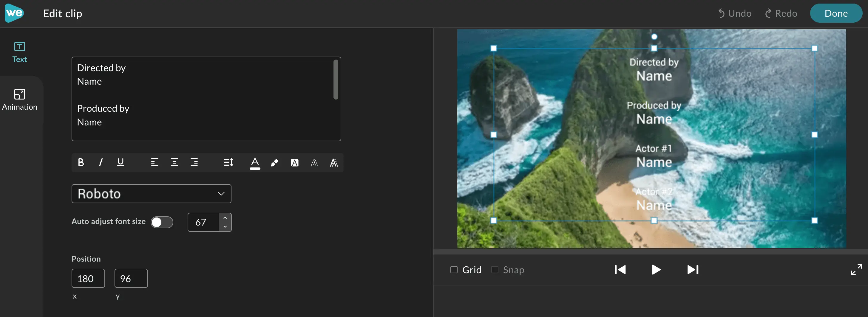Toggle bold formatting
The height and width of the screenshot is (317, 868).
pos(81,163)
